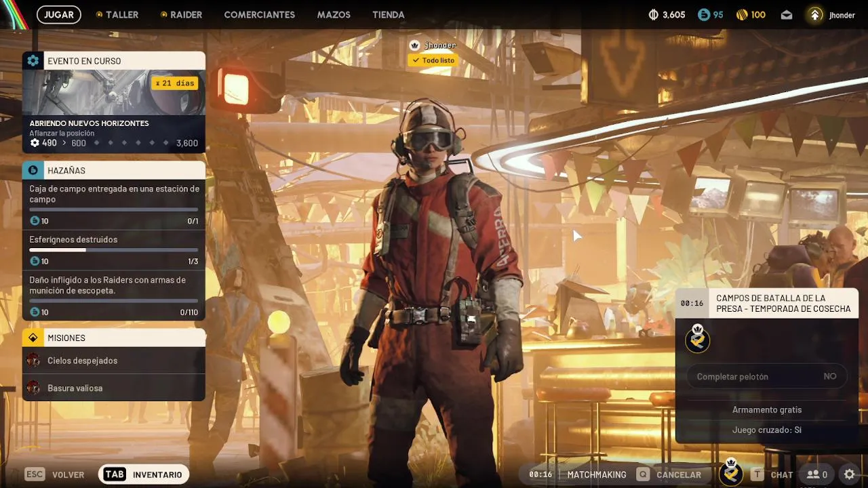This screenshot has width=868, height=488.
Task: Go back with the VOLVER button
Action: point(54,474)
